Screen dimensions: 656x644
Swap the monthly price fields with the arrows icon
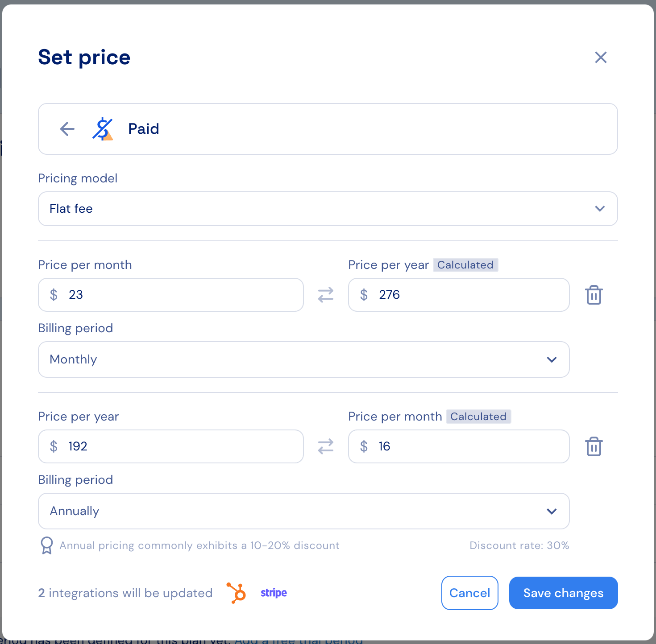[x=326, y=295]
